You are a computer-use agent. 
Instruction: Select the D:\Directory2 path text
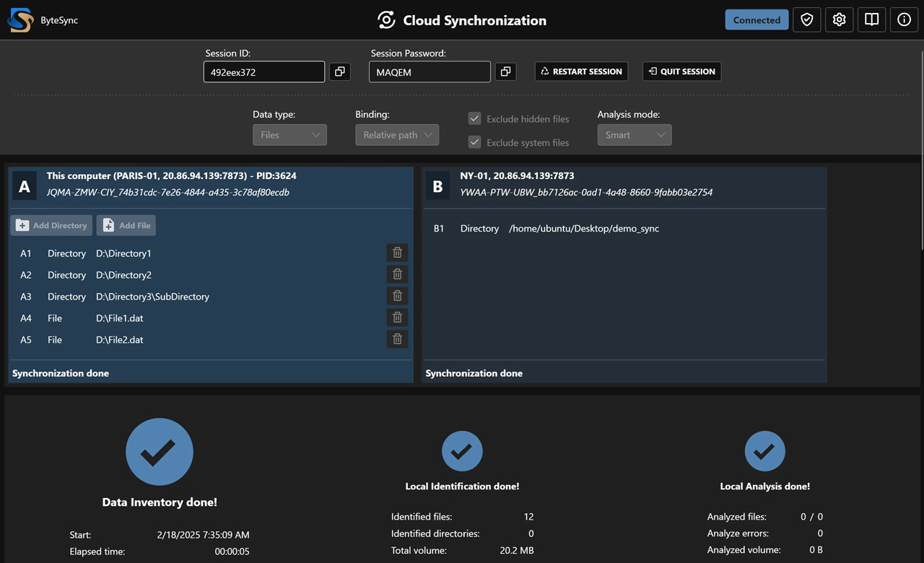click(123, 275)
